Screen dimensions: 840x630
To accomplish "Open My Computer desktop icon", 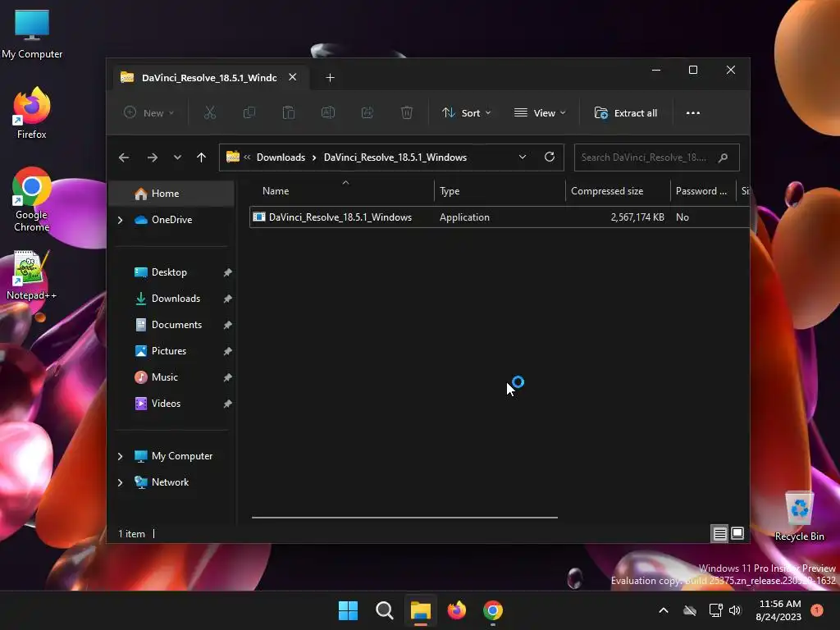I will (x=32, y=34).
